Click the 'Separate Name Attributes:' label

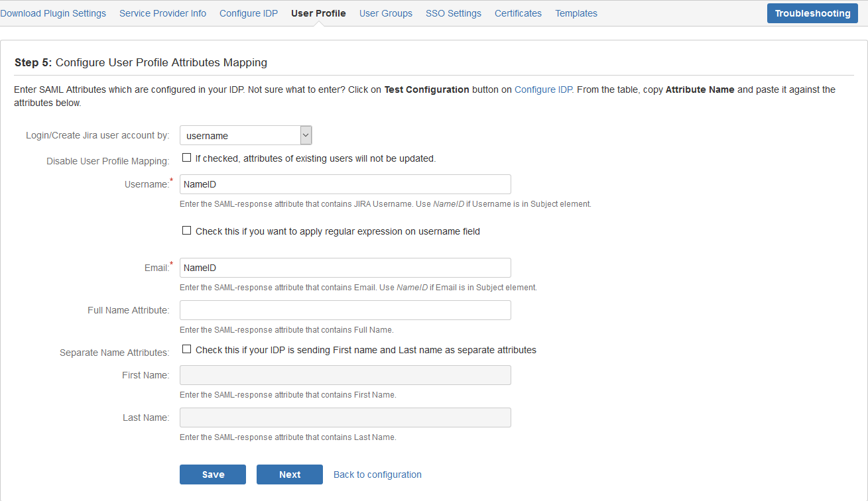click(x=114, y=353)
